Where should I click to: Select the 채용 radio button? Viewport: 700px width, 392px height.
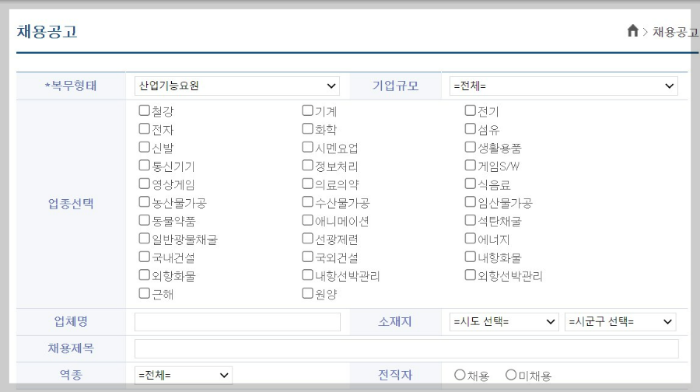tap(459, 375)
